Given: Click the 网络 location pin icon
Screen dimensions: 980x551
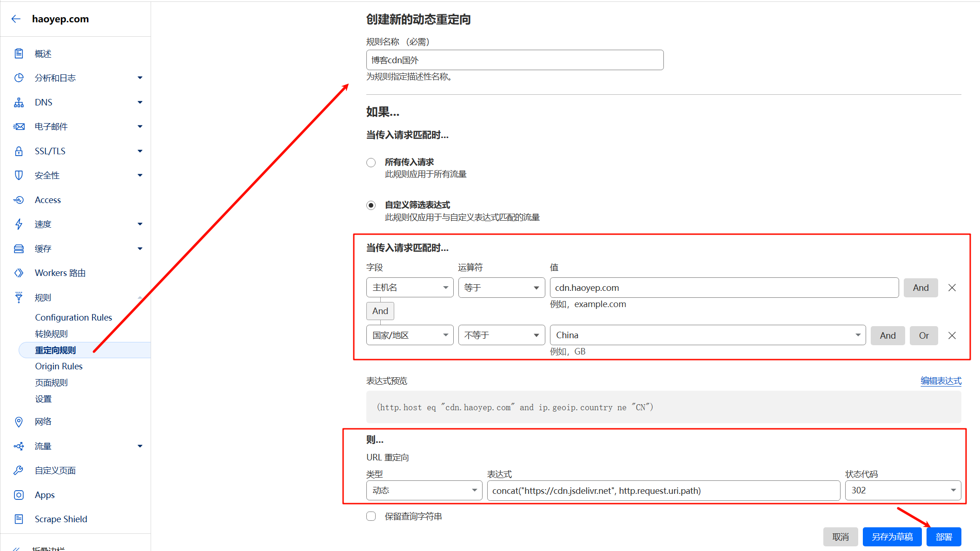Looking at the screenshot, I should (19, 421).
